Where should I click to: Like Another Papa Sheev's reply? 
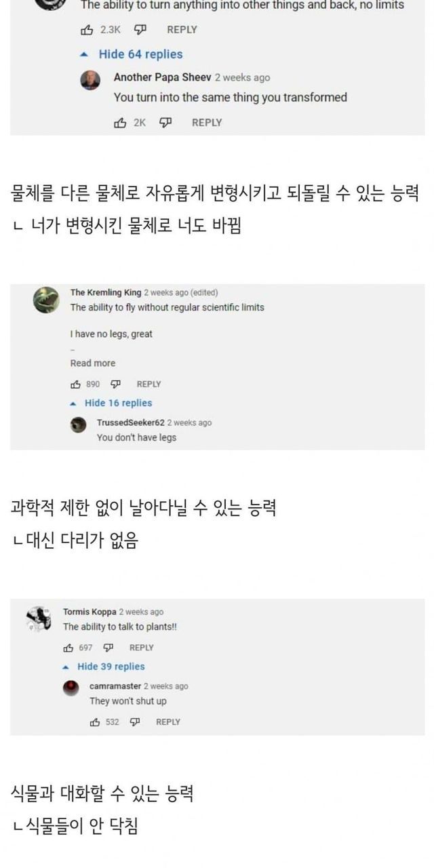tap(121, 123)
